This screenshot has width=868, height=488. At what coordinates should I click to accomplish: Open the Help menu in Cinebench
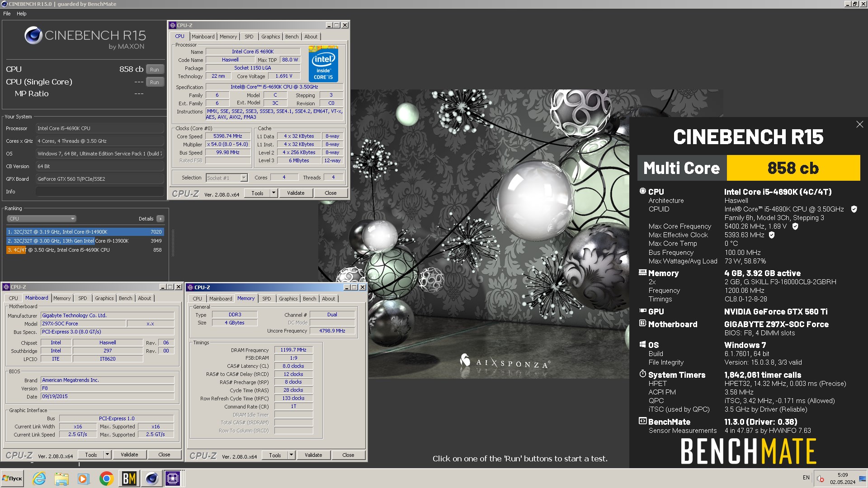pos(21,14)
